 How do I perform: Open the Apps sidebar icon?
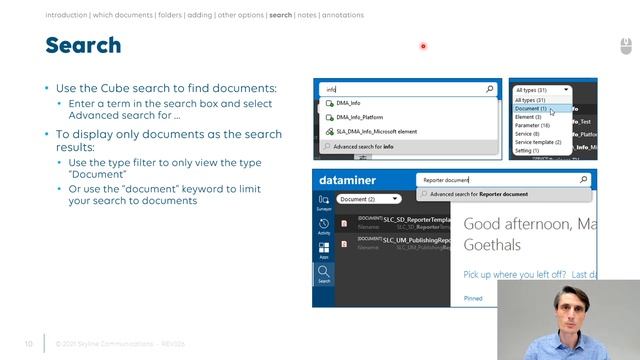[x=324, y=251]
